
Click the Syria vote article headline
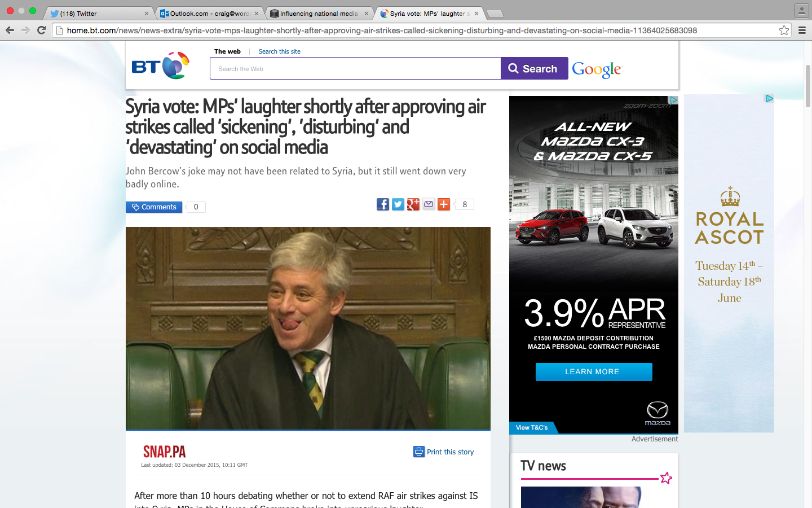click(x=306, y=127)
